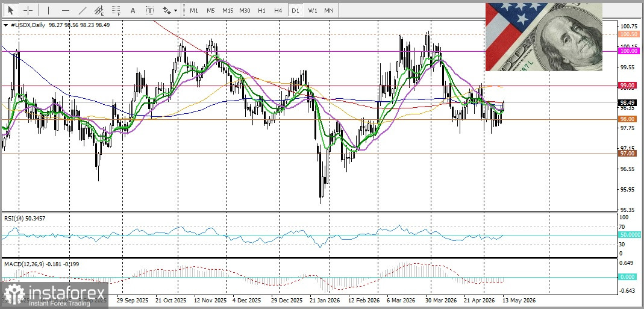Switch to the M15 timeframe
Image resolution: width=644 pixels, height=309 pixels.
(x=228, y=10)
